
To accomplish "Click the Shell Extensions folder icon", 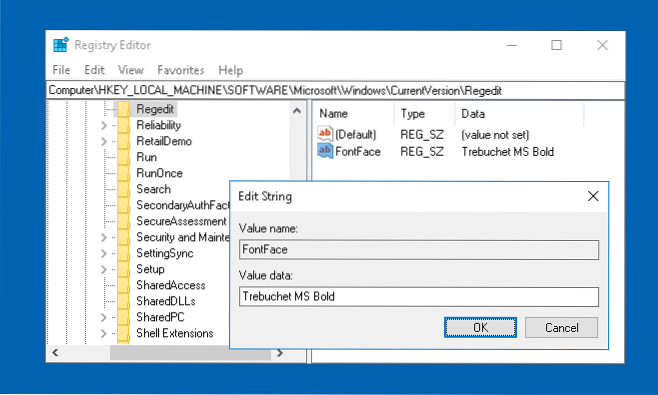I will [123, 333].
